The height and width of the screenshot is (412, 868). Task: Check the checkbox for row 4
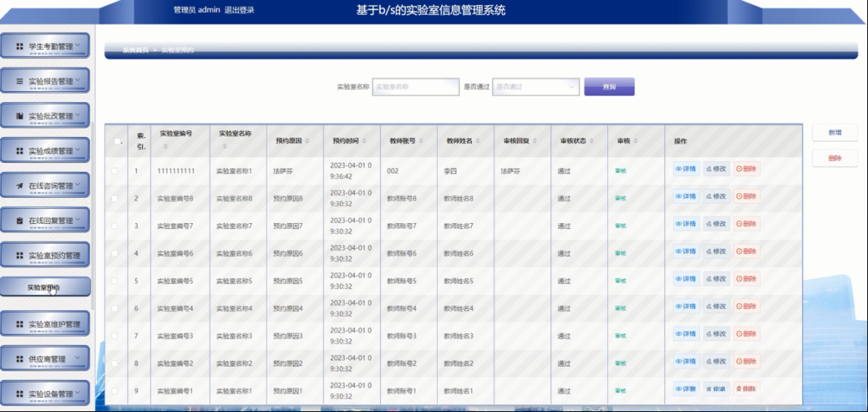pos(115,253)
